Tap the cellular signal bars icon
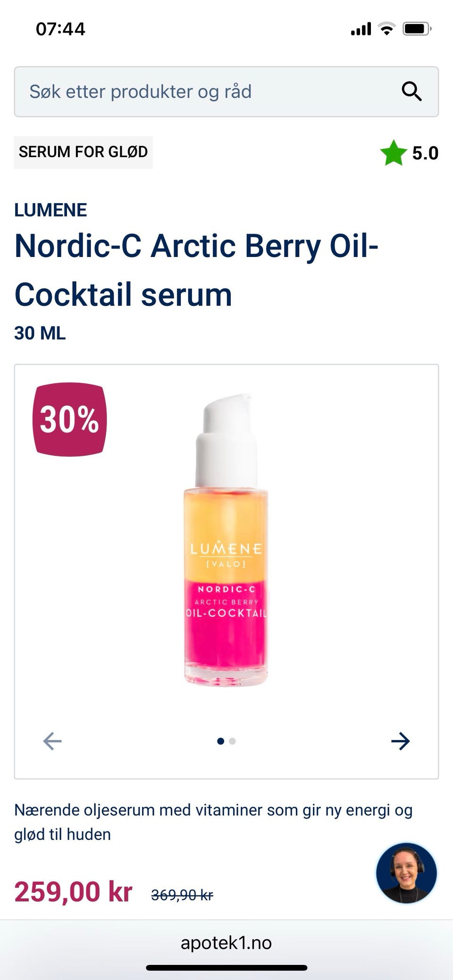The height and width of the screenshot is (980, 453). (x=361, y=29)
